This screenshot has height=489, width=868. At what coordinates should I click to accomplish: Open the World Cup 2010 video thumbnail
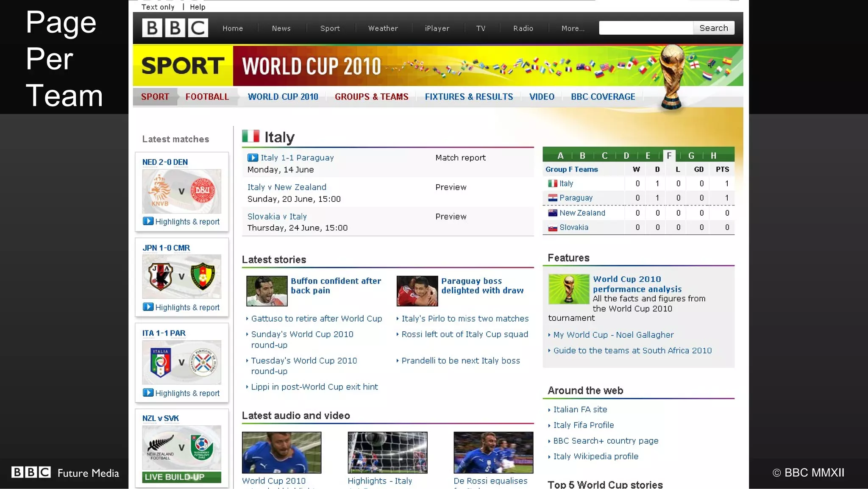tap(281, 453)
